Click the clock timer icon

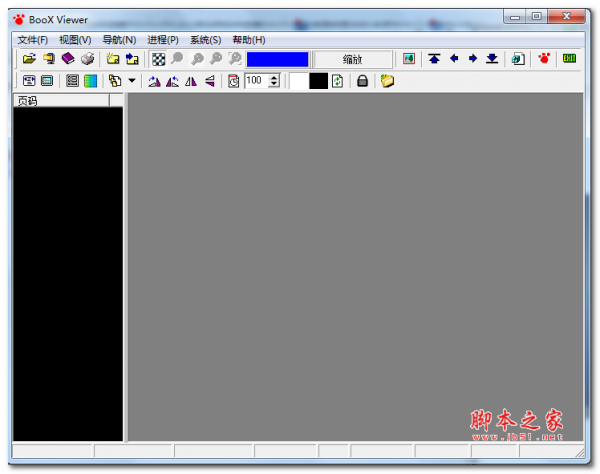233,81
